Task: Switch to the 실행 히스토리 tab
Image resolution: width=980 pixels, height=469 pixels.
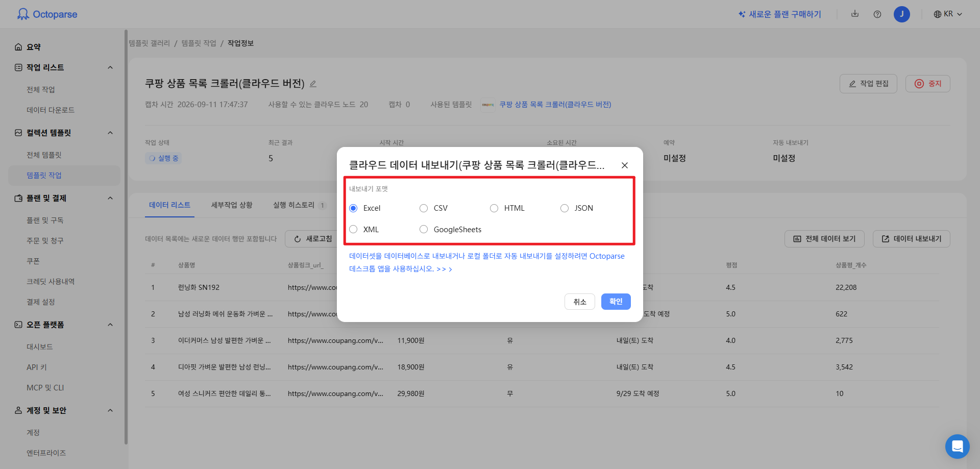Action: click(299, 205)
